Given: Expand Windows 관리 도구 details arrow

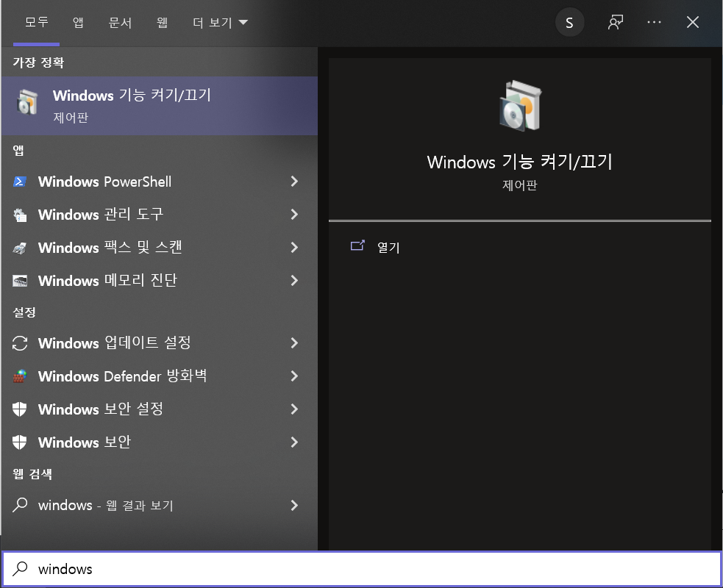Looking at the screenshot, I should pyautogui.click(x=294, y=215).
